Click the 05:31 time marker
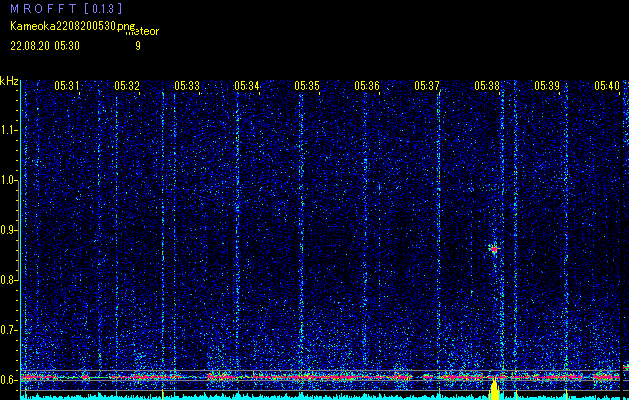 point(67,85)
